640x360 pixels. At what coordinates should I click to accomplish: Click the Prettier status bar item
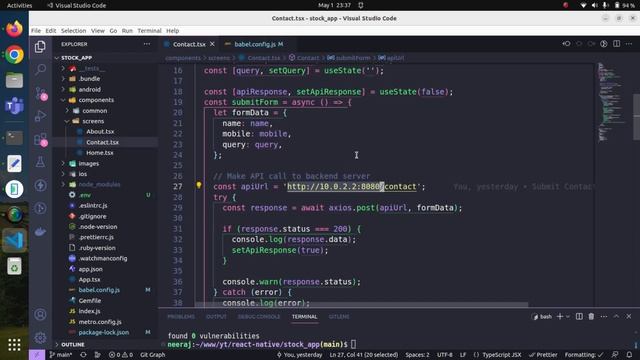(543, 355)
